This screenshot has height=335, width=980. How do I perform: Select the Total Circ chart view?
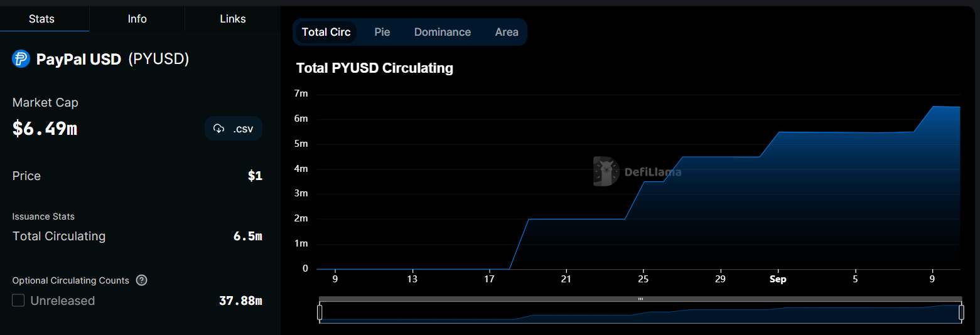pos(326,32)
